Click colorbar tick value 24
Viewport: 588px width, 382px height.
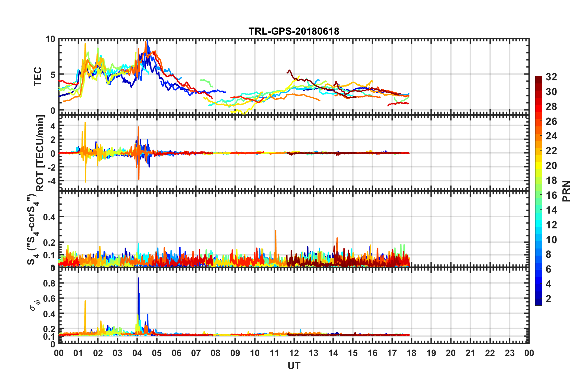(551, 136)
